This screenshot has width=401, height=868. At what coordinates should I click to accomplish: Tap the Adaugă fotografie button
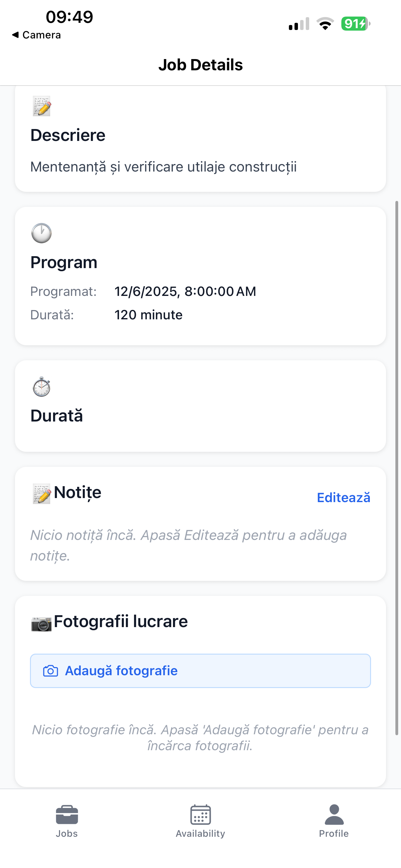[200, 671]
